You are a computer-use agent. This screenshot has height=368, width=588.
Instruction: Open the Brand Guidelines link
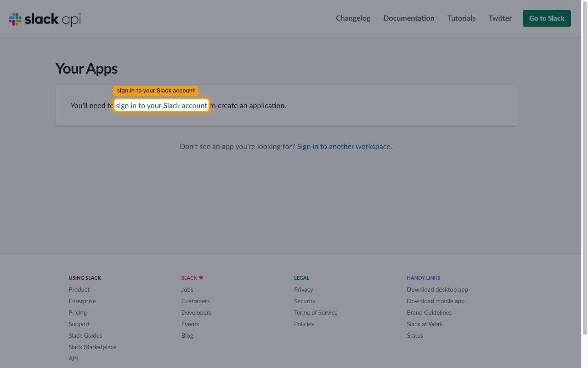pos(429,312)
